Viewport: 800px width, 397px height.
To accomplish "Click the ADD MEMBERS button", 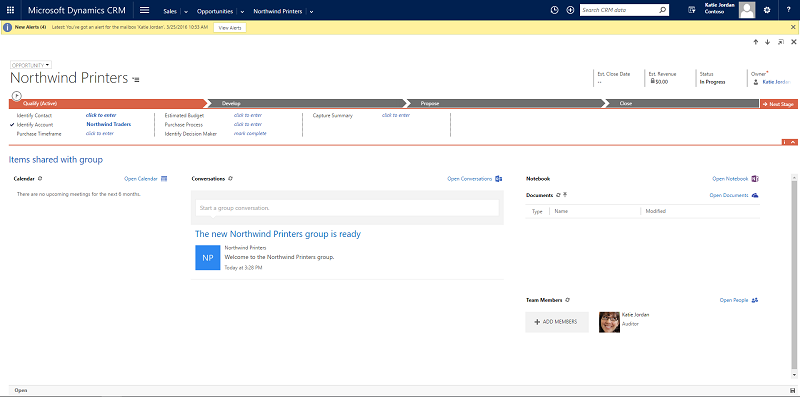I will pos(557,322).
